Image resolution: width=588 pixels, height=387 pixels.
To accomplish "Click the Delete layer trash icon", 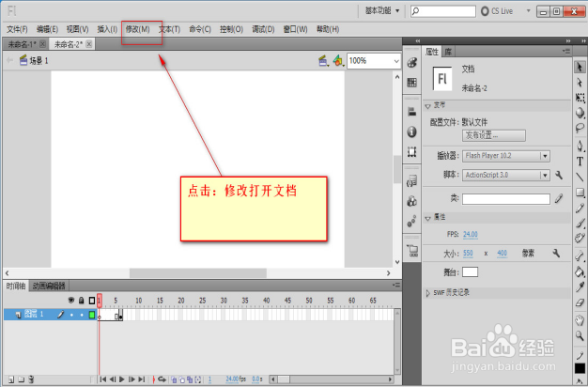I will (32, 379).
